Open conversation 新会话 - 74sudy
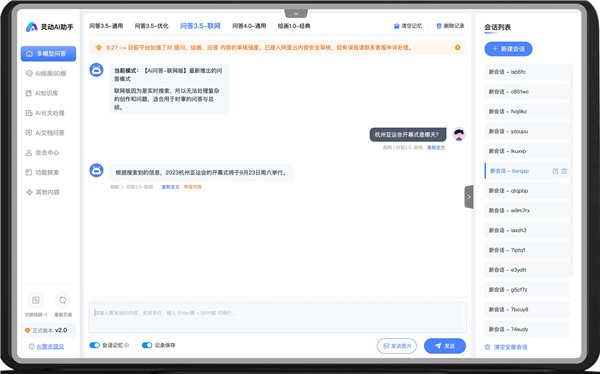 [x=527, y=329]
